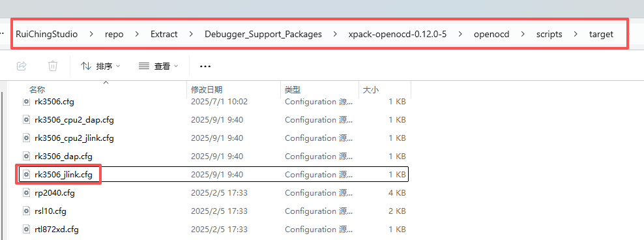644x240 pixels.
Task: Expand chevron after Debugger_Support_Packages in breadcrumb
Action: pyautogui.click(x=335, y=34)
